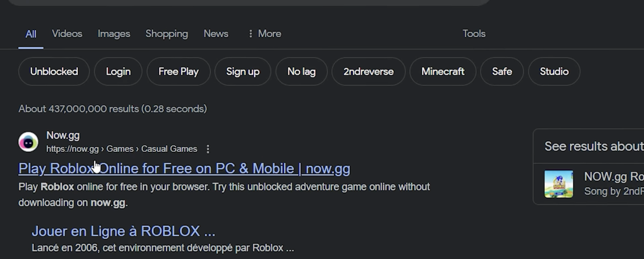Apply the Unblocked filter chip
The width and height of the screenshot is (644, 259).
[54, 72]
